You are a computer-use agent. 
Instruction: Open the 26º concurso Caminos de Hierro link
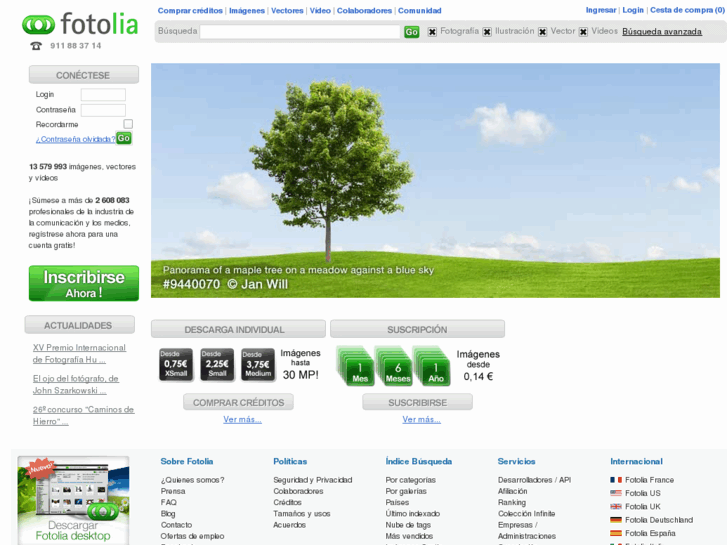[x=83, y=416]
